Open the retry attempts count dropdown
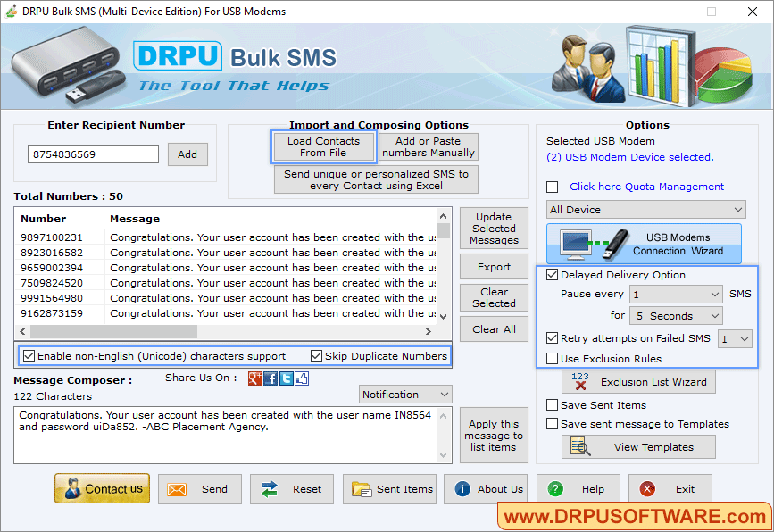 [735, 339]
